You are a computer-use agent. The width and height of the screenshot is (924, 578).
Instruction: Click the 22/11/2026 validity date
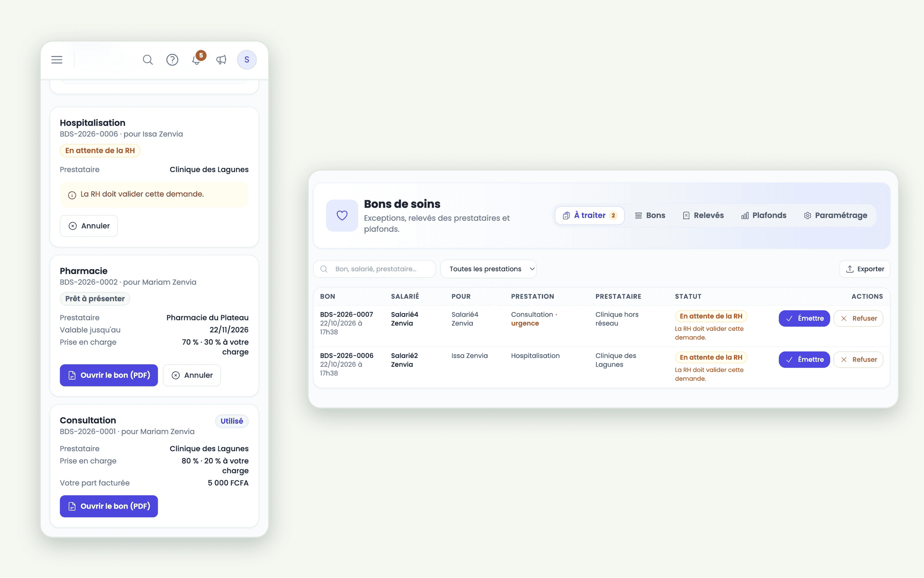tap(229, 330)
